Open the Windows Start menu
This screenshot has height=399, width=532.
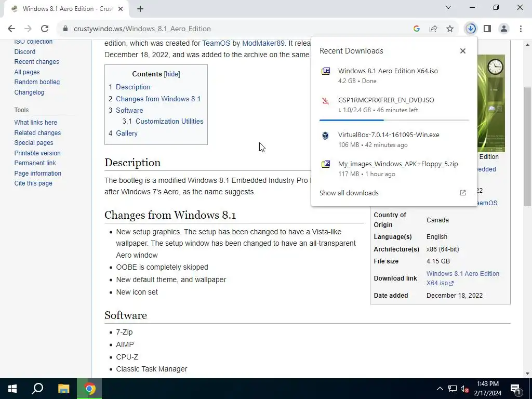point(12,389)
